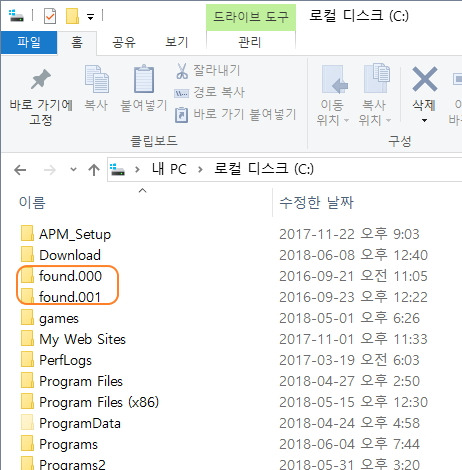Click the drive icon in address bar
The height and width of the screenshot is (470, 462).
(x=117, y=169)
